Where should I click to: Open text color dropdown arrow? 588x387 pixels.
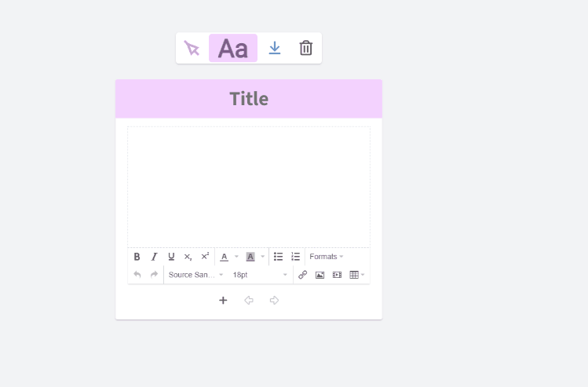(236, 257)
